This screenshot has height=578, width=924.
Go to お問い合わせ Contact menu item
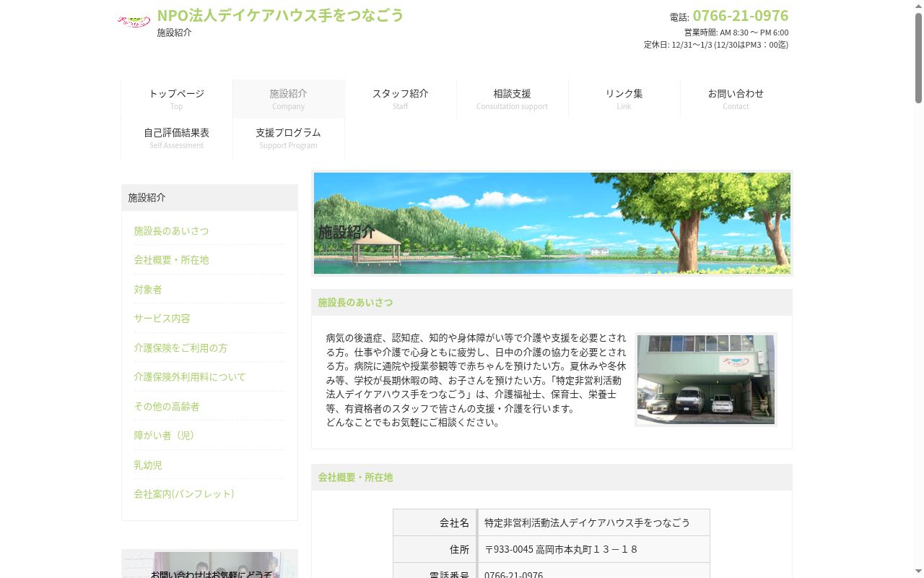pos(736,99)
